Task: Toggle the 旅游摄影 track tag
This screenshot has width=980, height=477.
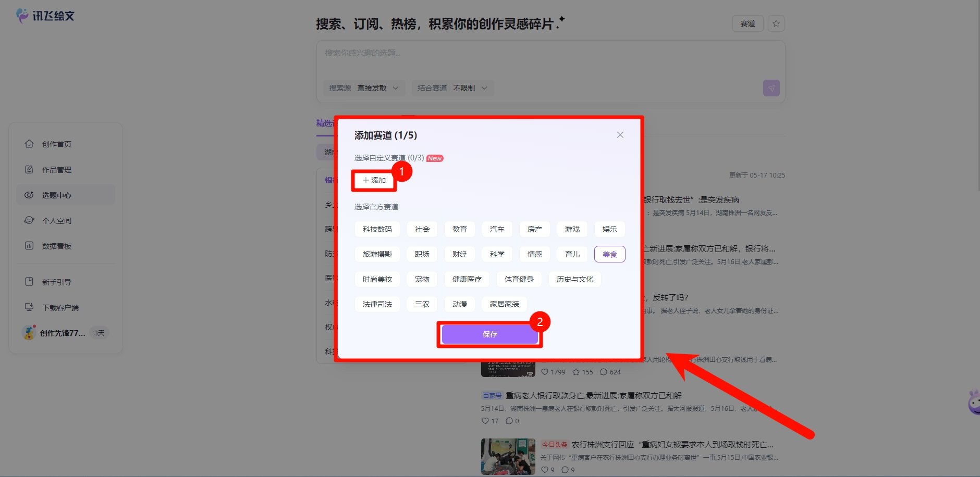Action: (x=377, y=254)
